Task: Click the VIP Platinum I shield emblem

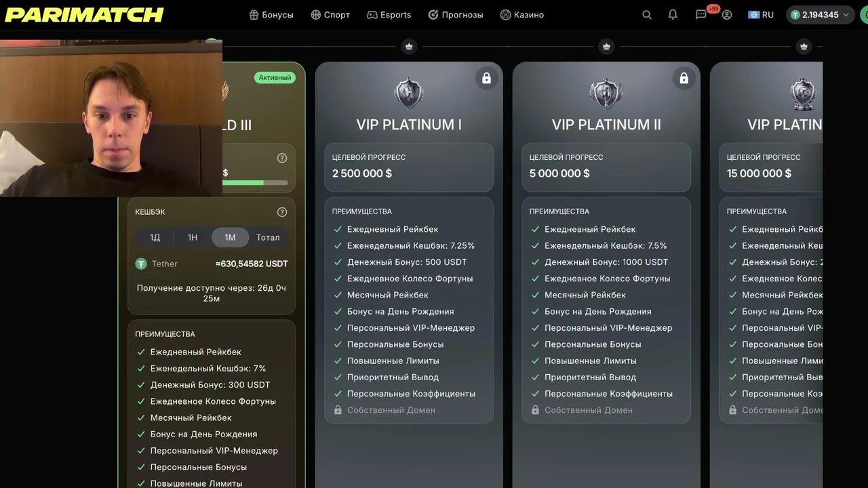Action: point(409,94)
